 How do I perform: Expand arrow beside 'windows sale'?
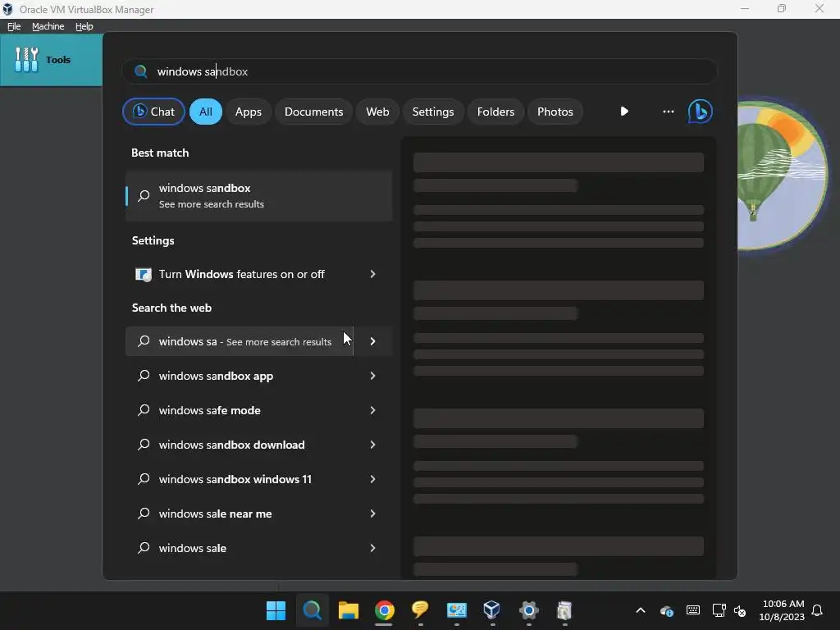(373, 548)
